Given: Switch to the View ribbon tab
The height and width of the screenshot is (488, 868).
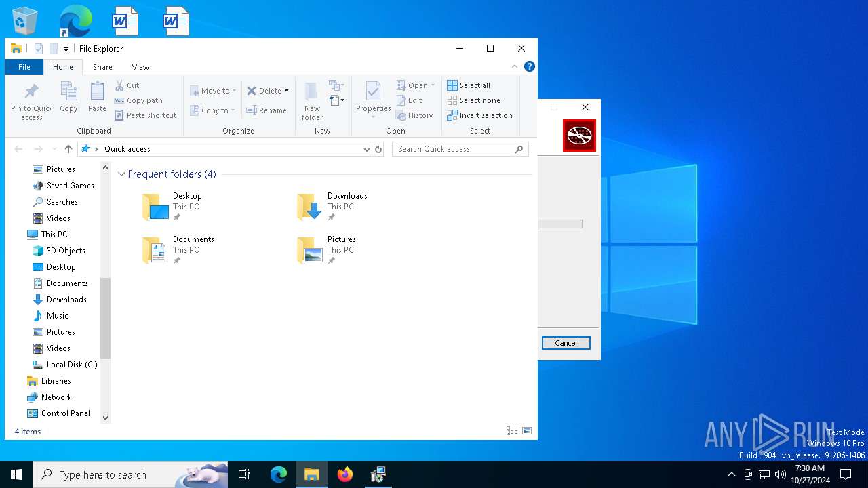Looking at the screenshot, I should tap(140, 67).
